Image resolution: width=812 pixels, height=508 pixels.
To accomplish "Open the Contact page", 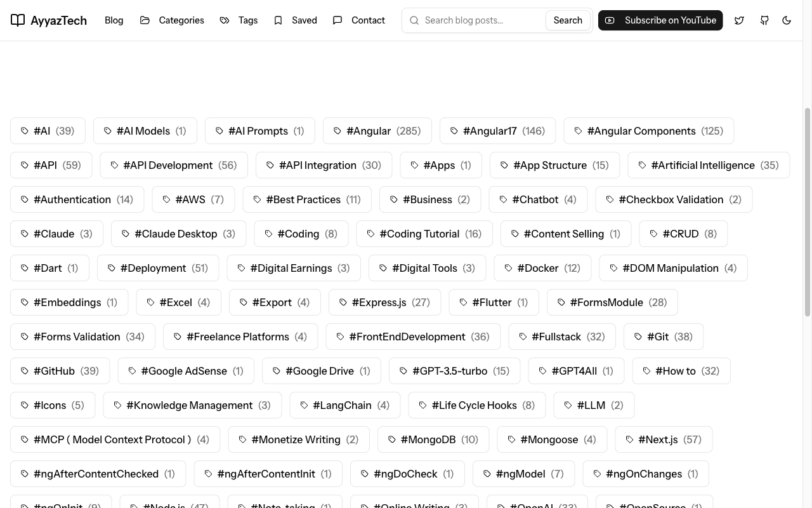I will 358,20.
